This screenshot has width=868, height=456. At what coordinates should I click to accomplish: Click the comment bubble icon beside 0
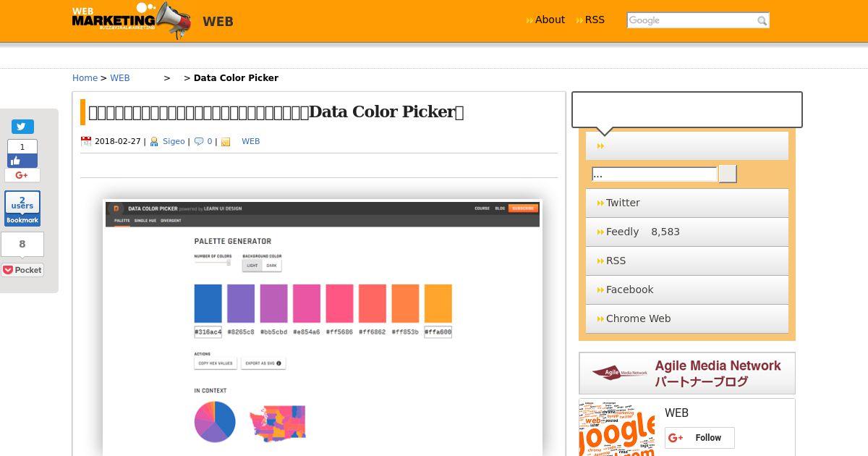tap(199, 141)
